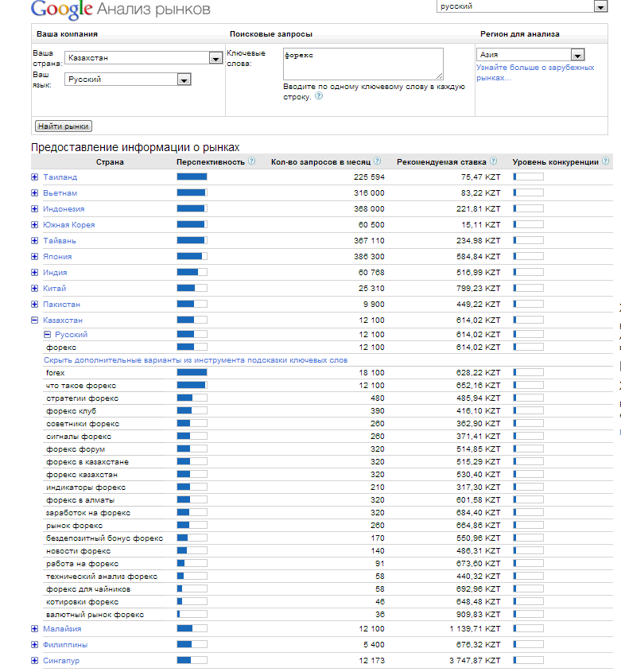This screenshot has height=672, width=621.
Task: Open the Ваш язык dropdown showing Русский
Action: pos(128,80)
